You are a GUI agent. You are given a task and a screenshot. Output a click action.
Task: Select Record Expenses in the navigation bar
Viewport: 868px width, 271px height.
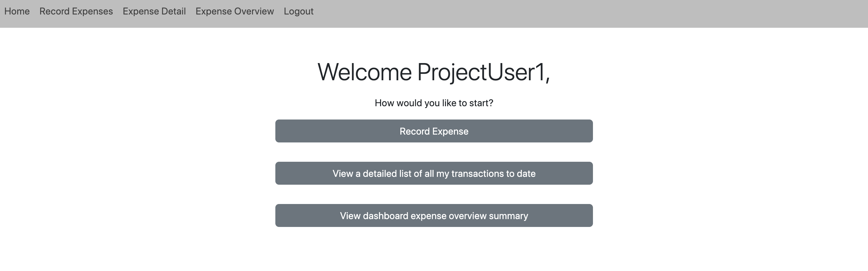click(x=75, y=11)
